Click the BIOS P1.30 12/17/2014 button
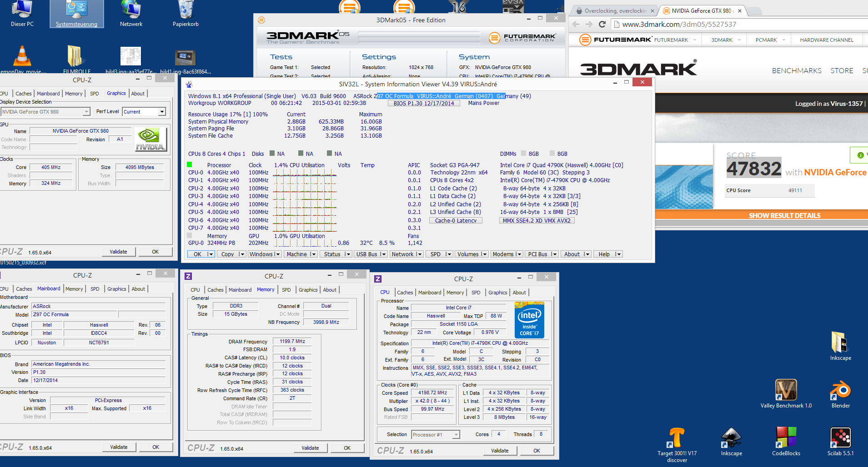Image resolution: width=868 pixels, height=467 pixels. (424, 103)
